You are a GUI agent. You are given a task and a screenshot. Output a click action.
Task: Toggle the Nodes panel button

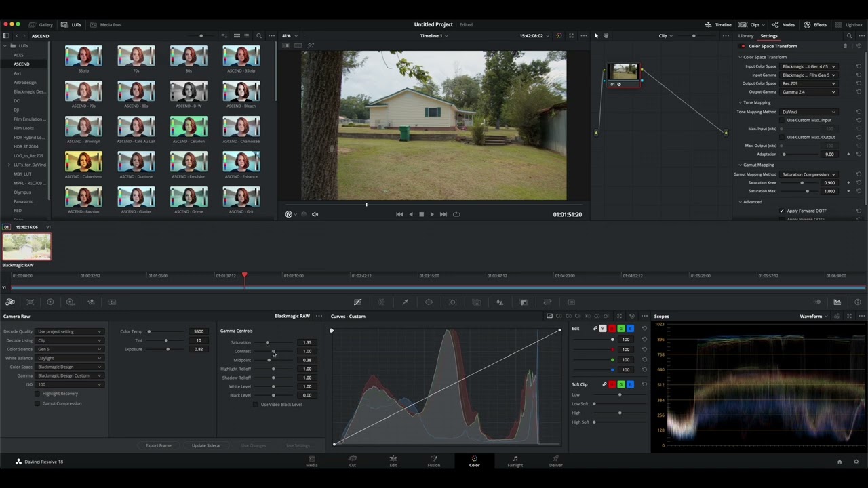click(783, 25)
